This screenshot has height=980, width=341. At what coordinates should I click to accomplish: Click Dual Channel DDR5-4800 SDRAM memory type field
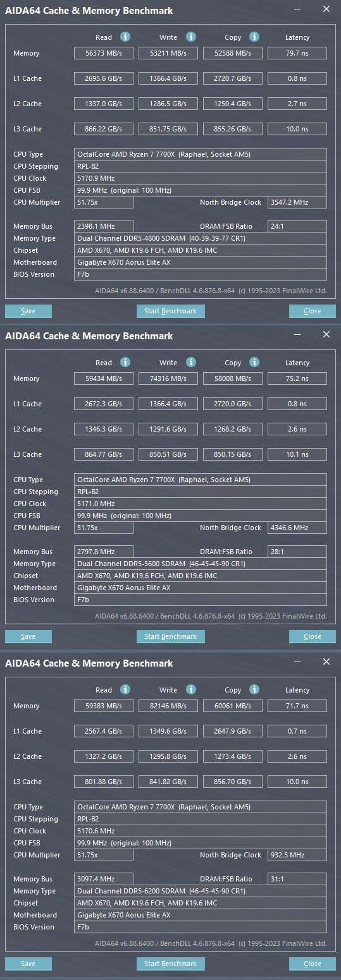[201, 238]
